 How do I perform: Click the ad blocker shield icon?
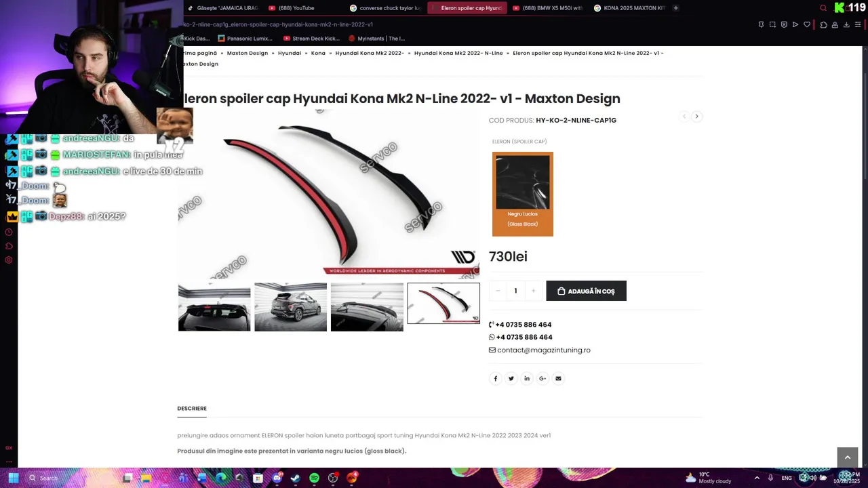pyautogui.click(x=784, y=24)
